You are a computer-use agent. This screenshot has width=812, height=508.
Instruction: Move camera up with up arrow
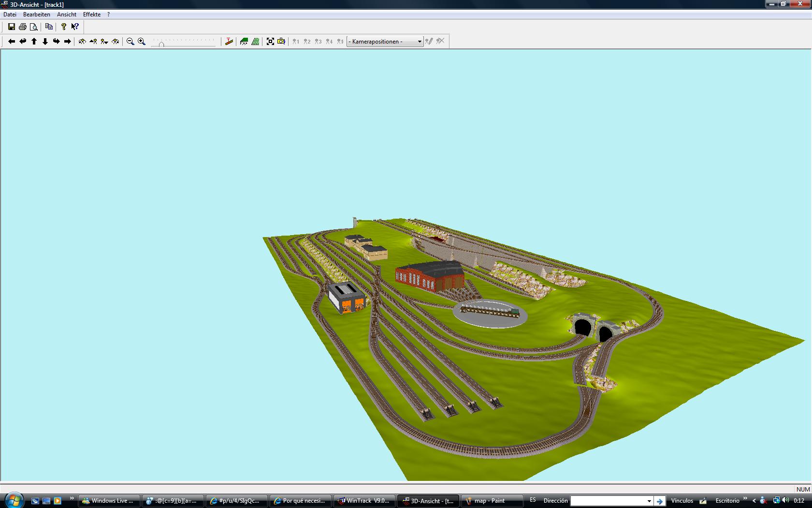click(34, 42)
